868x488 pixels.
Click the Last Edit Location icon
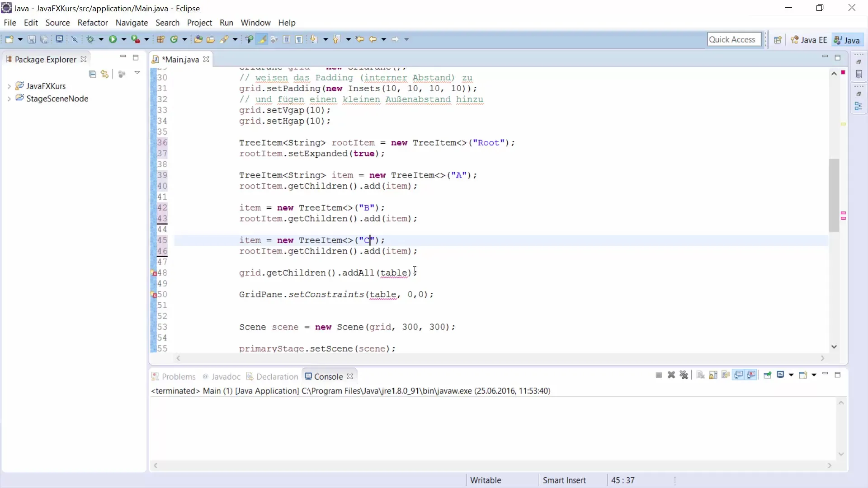pyautogui.click(x=360, y=39)
